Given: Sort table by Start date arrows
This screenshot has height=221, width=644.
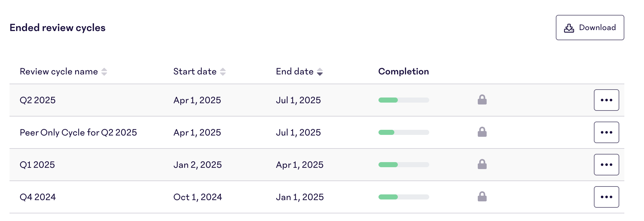Looking at the screenshot, I should tap(223, 72).
